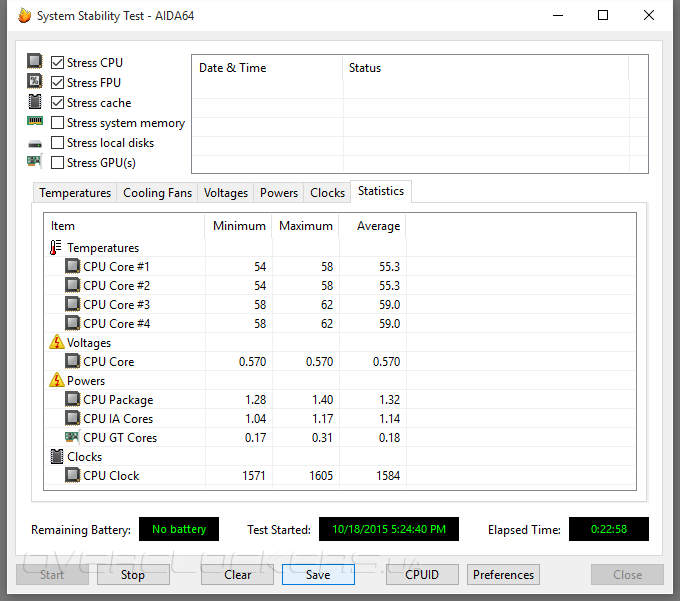Click the chip icon of CPU Core #2

coord(72,285)
